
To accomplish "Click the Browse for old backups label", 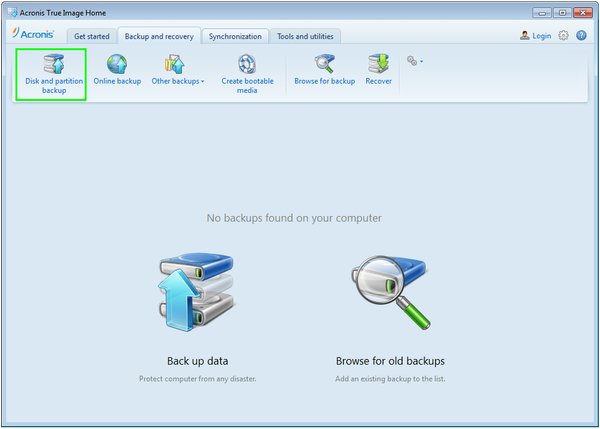I will 390,361.
